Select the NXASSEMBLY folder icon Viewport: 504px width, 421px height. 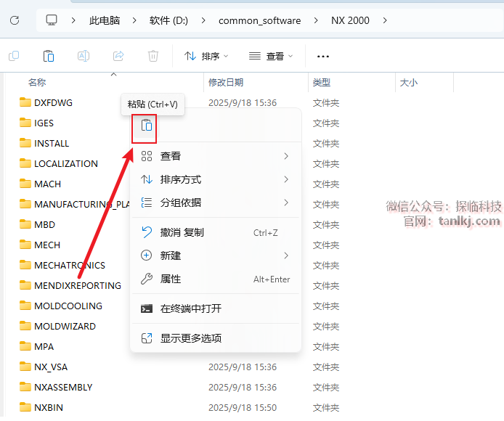(x=25, y=387)
